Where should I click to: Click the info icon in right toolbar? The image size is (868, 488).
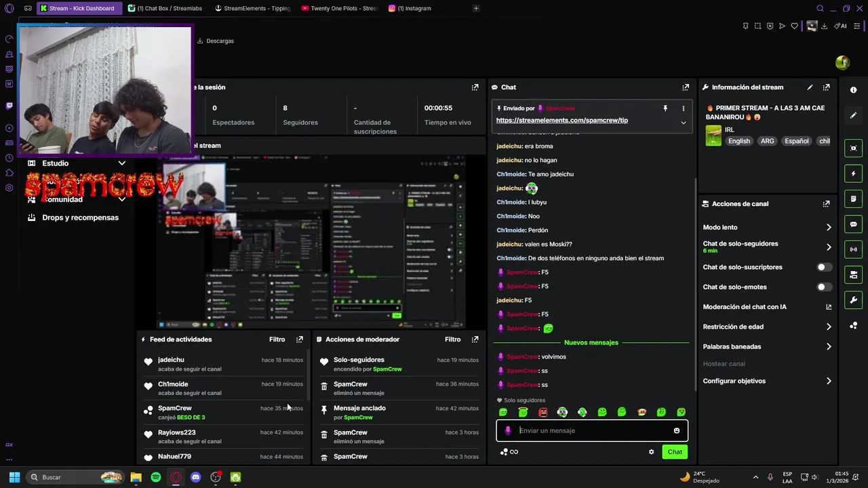click(854, 89)
